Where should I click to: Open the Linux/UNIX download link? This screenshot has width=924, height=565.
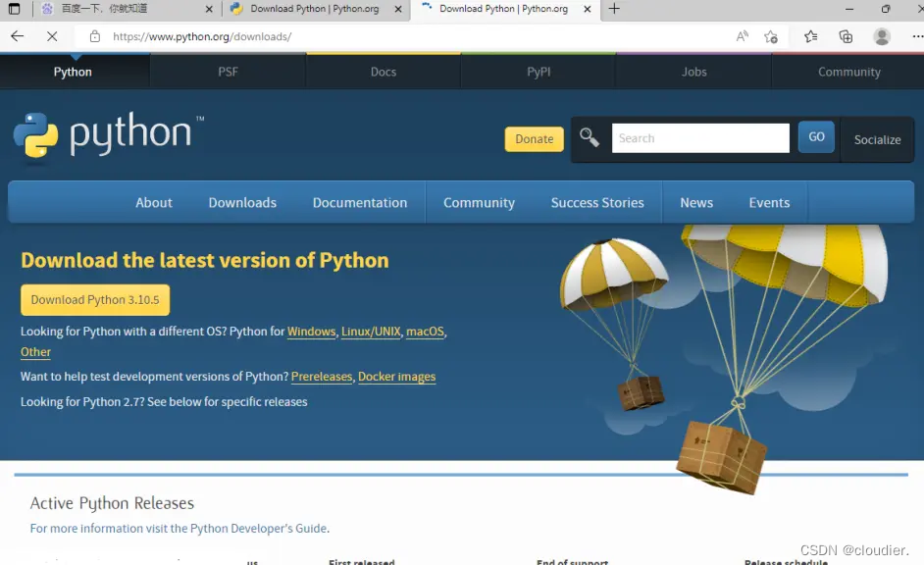371,332
